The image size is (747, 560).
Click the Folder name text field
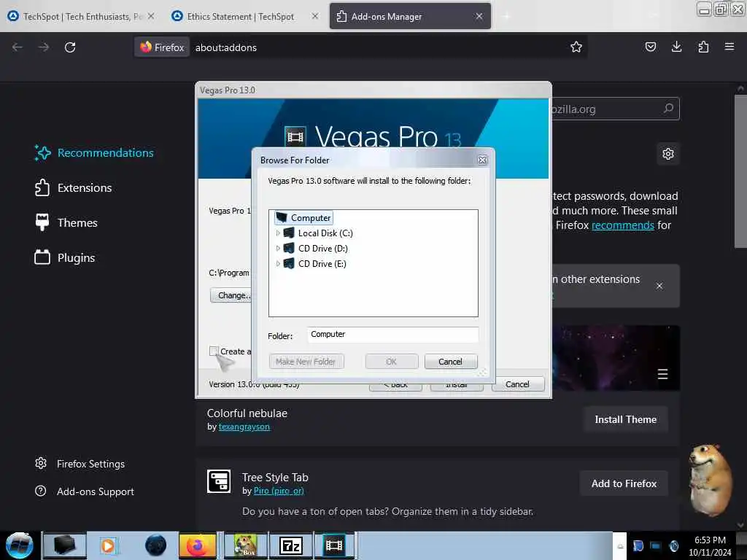click(x=392, y=335)
